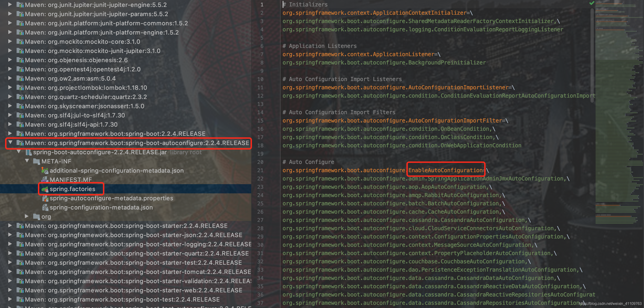Click '# Initializers' comment on line 1
The height and width of the screenshot is (308, 644).
pos(305,5)
